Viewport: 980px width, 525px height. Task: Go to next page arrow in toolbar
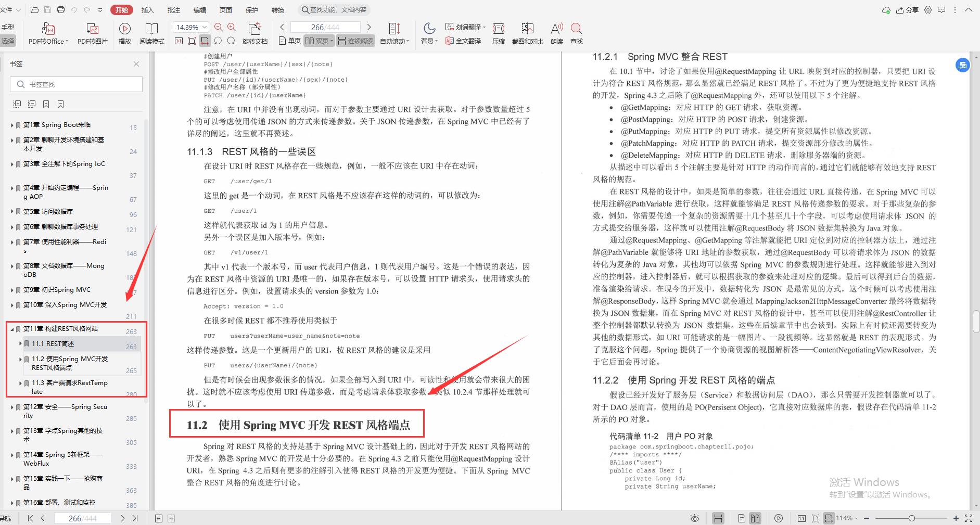(x=369, y=27)
